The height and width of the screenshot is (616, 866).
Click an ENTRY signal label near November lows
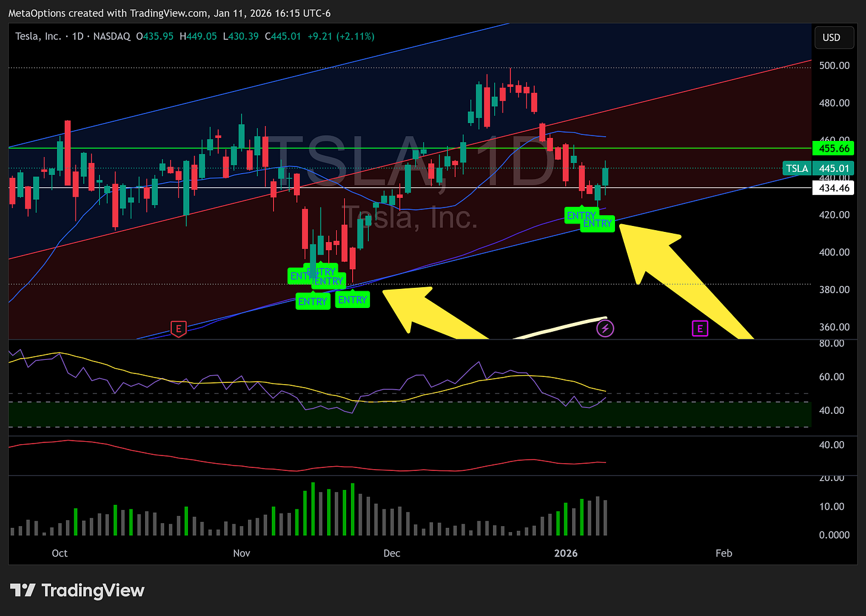(x=313, y=301)
